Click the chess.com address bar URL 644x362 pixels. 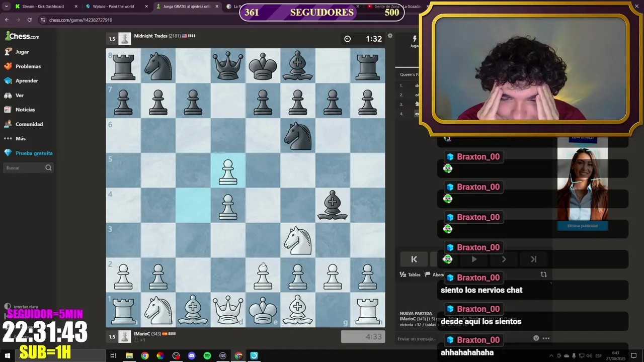pyautogui.click(x=80, y=20)
